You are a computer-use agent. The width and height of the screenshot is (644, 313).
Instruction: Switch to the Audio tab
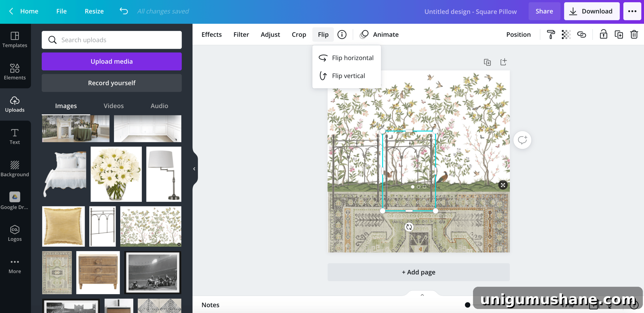click(159, 106)
